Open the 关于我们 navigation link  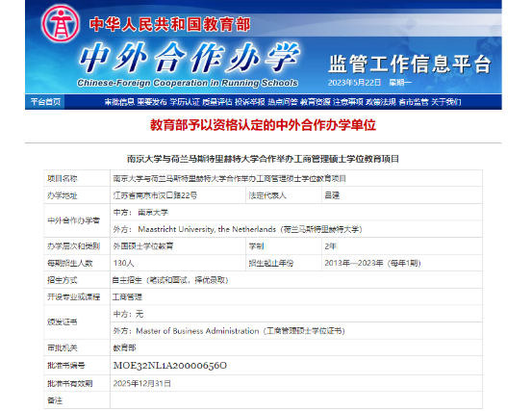click(x=445, y=102)
